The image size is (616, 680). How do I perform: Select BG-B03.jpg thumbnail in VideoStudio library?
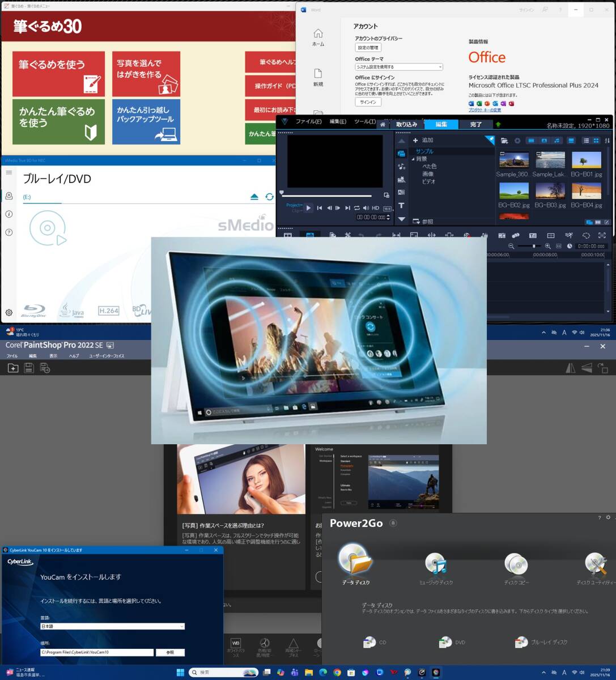point(550,191)
